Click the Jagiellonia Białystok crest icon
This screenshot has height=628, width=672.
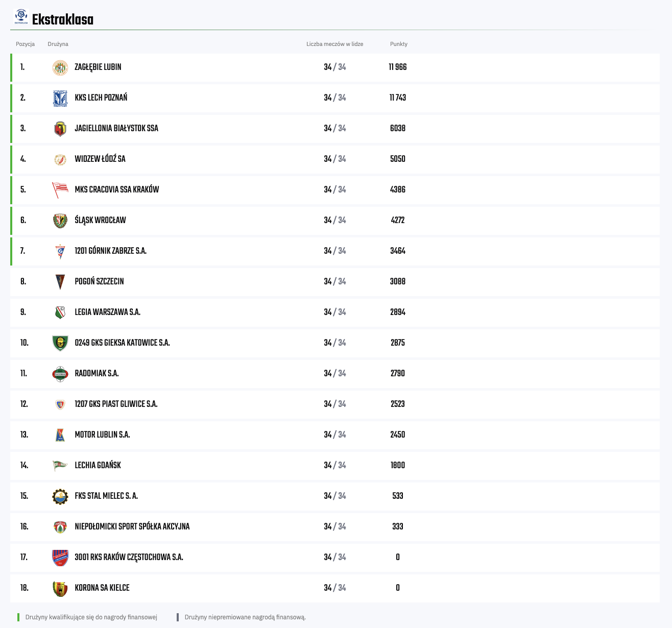click(60, 129)
